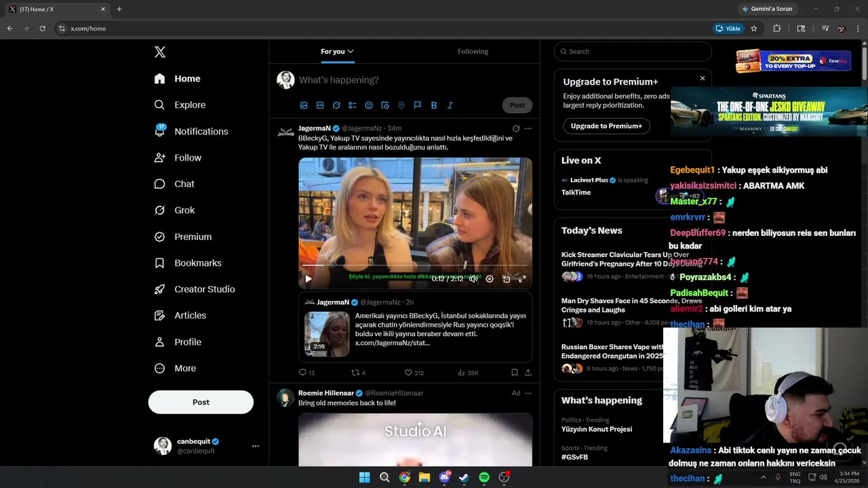Click the composer Post button
The height and width of the screenshot is (488, 868).
tap(517, 105)
